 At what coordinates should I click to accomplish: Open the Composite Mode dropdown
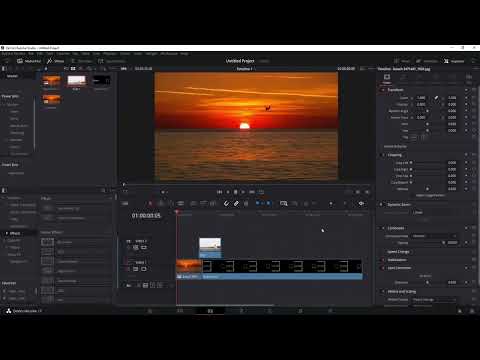pos(434,236)
